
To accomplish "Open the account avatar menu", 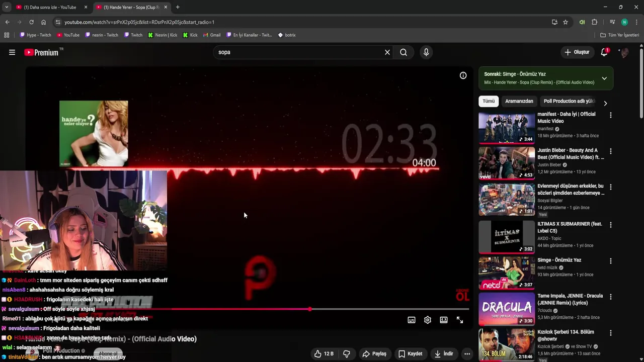I will click(x=624, y=52).
